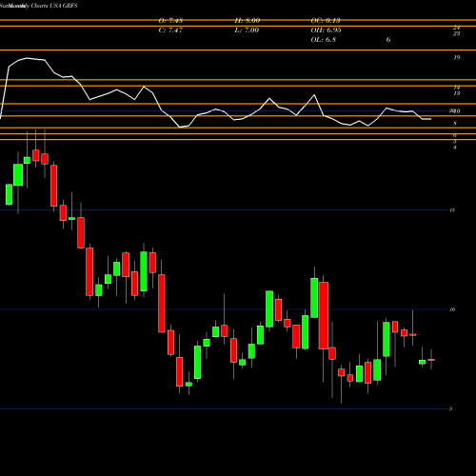Screen dimensions: 476x476
Task: Click the 'C: 7.47' close price value
Action: point(170,30)
